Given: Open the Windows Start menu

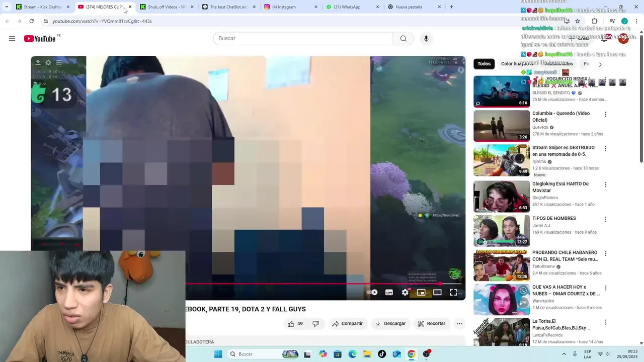Looking at the screenshot, I should coord(218,354).
